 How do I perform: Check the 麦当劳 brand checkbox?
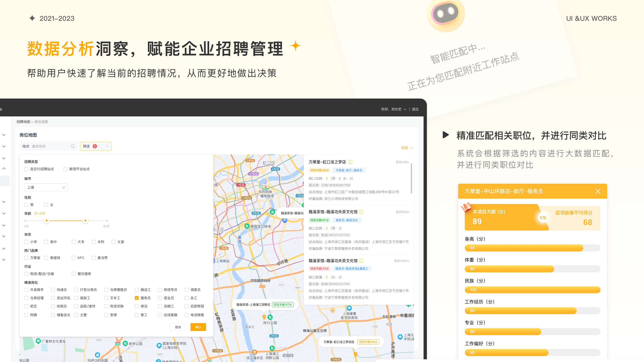coord(93,258)
